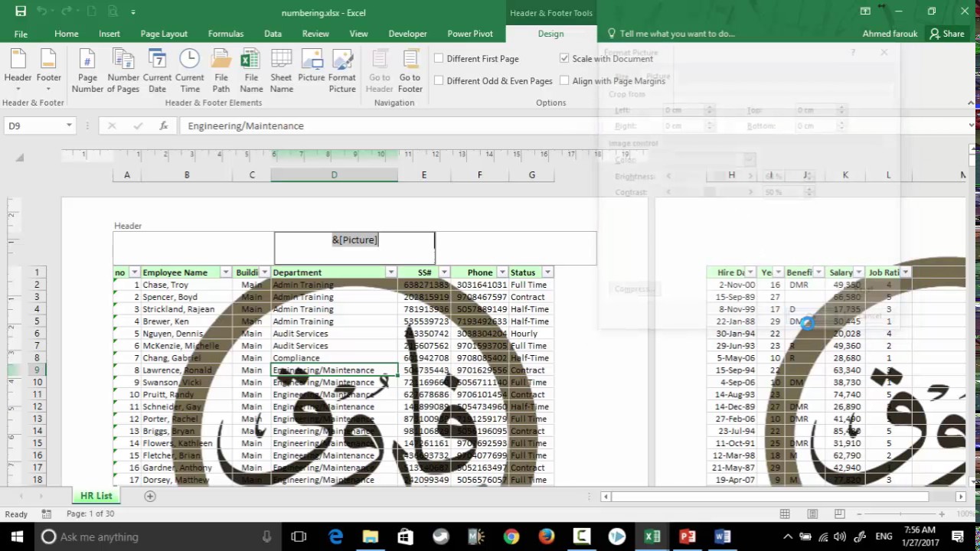
Task: Insert File Name element
Action: tap(250, 70)
